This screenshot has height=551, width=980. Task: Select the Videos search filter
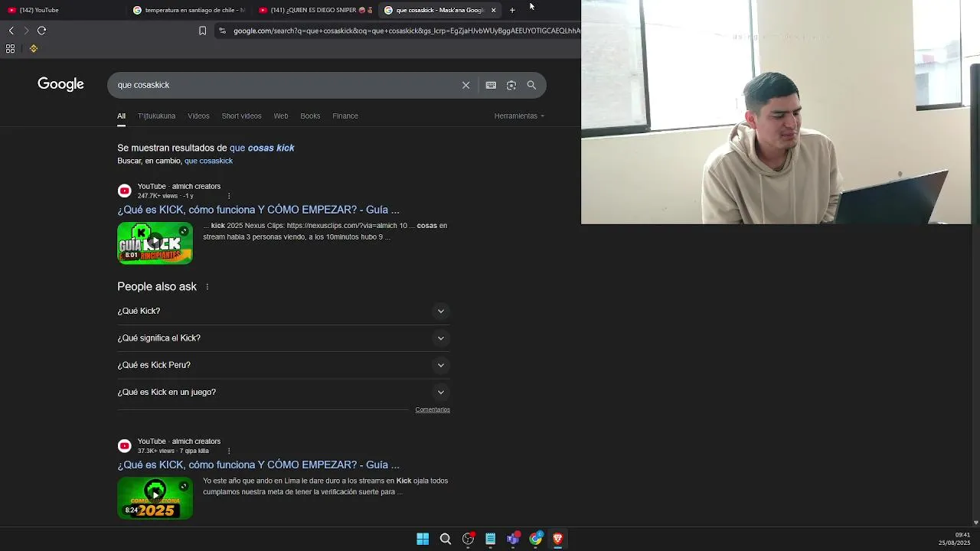tap(198, 116)
